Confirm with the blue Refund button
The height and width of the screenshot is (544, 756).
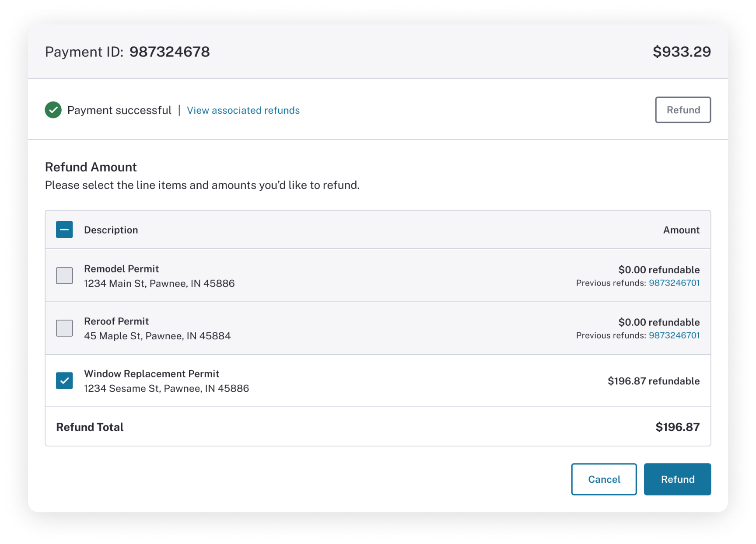click(x=677, y=479)
